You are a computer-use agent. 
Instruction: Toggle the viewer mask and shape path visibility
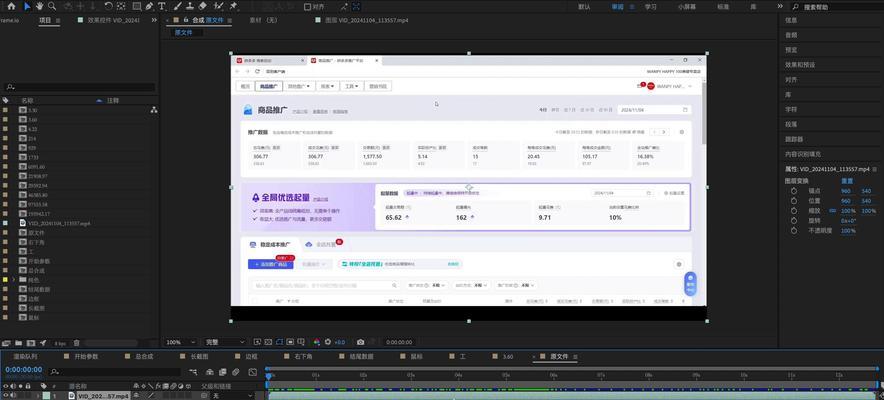pos(279,342)
